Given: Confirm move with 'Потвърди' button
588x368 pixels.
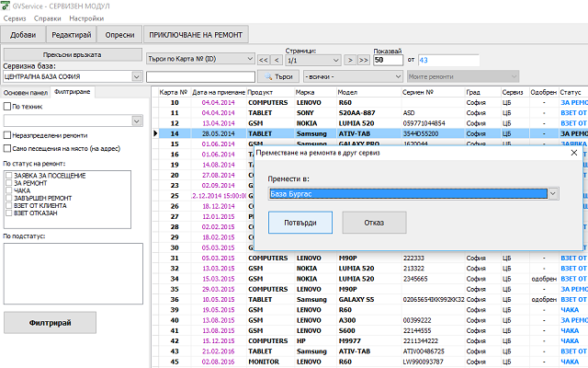Looking at the screenshot, I should (300, 223).
